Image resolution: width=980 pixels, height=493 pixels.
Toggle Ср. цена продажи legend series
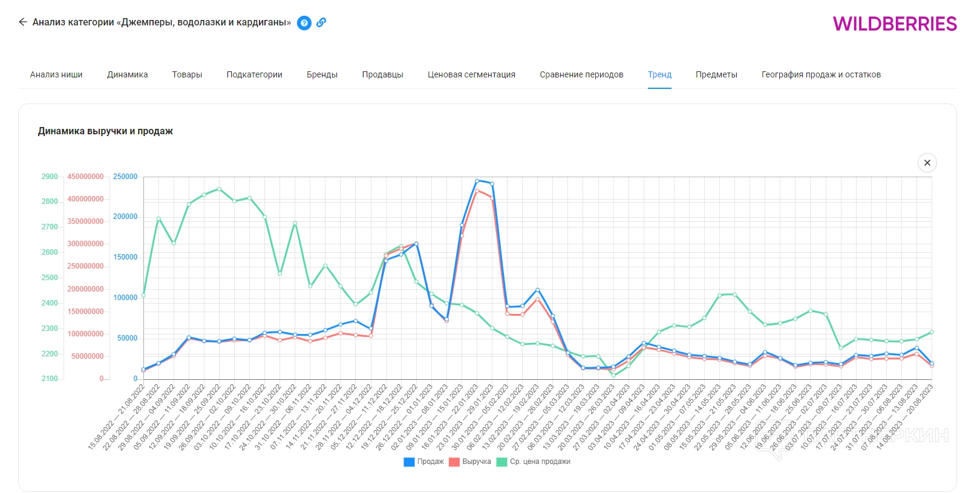(x=540, y=462)
